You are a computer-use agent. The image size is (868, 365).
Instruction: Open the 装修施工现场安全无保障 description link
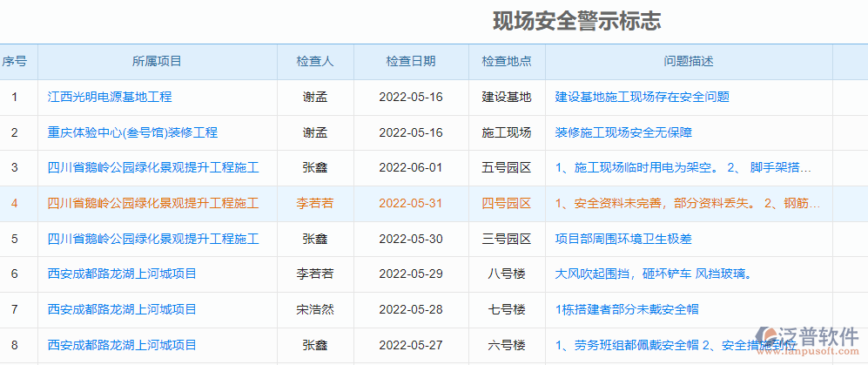coord(623,132)
